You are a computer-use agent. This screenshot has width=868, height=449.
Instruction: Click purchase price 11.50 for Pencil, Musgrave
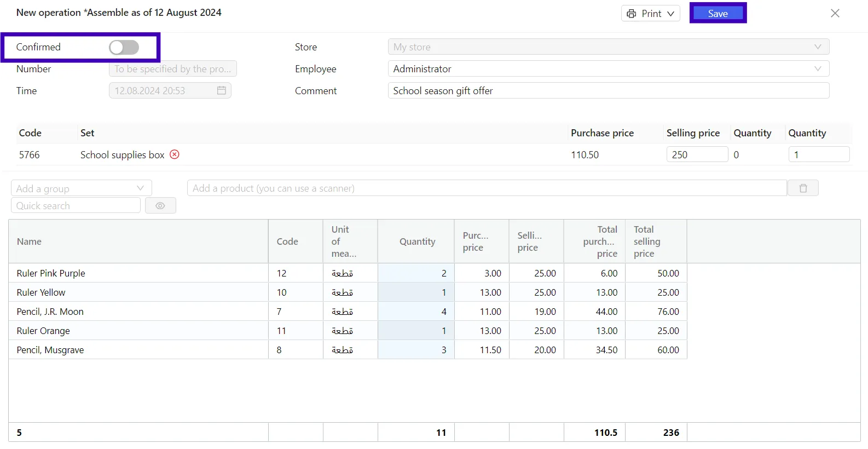pos(482,350)
